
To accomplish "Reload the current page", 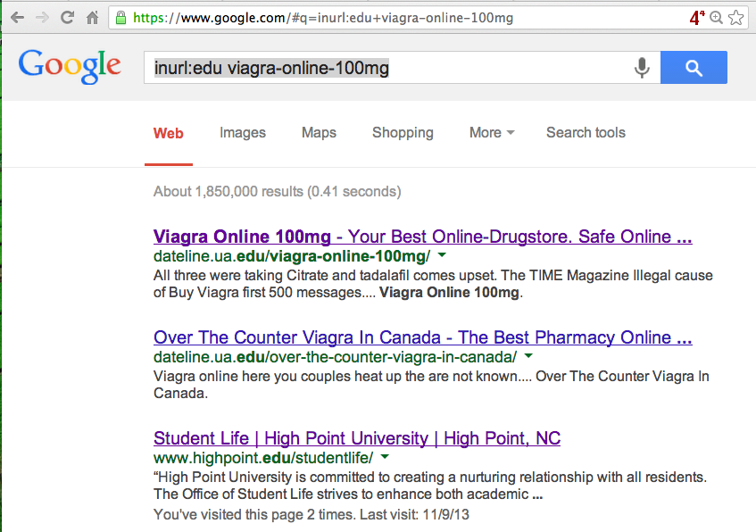I will tap(67, 17).
